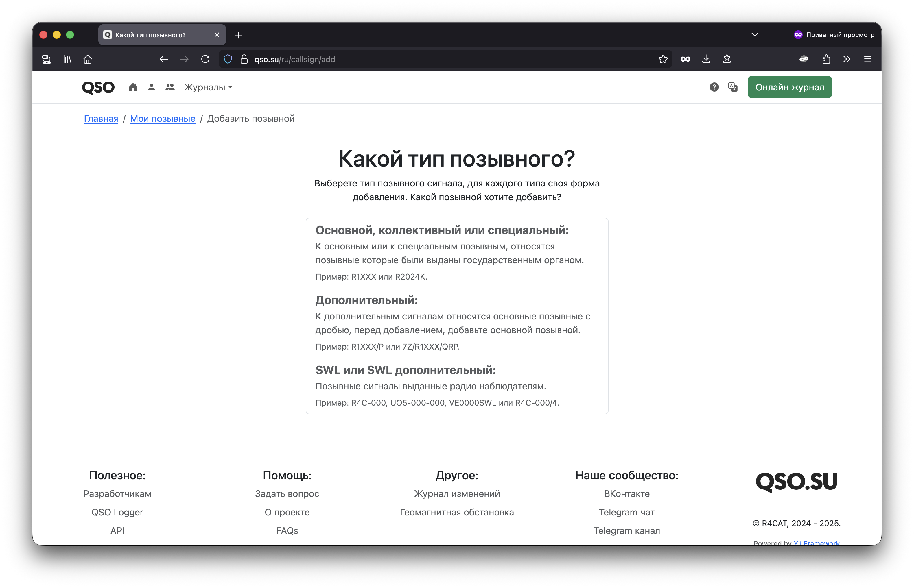Click the QSO home icon in navbar
The image size is (914, 588).
tap(133, 87)
